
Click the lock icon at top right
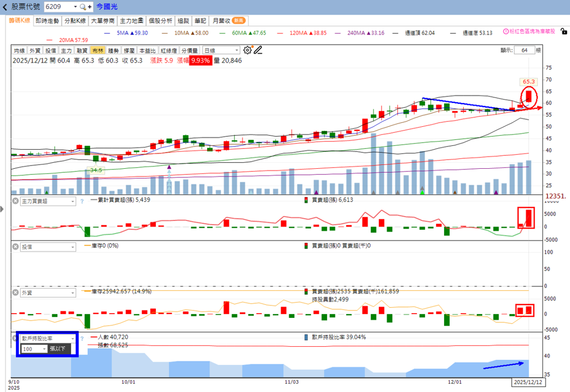pos(564,32)
